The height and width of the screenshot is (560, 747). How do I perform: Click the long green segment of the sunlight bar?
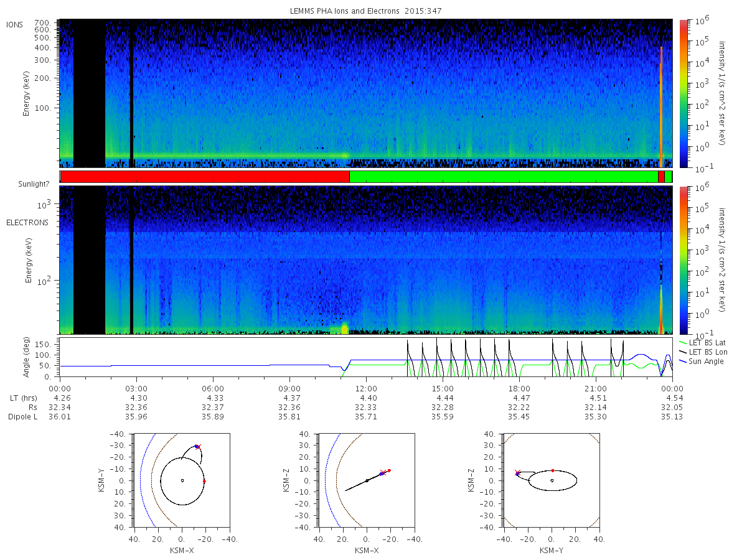[x=504, y=177]
